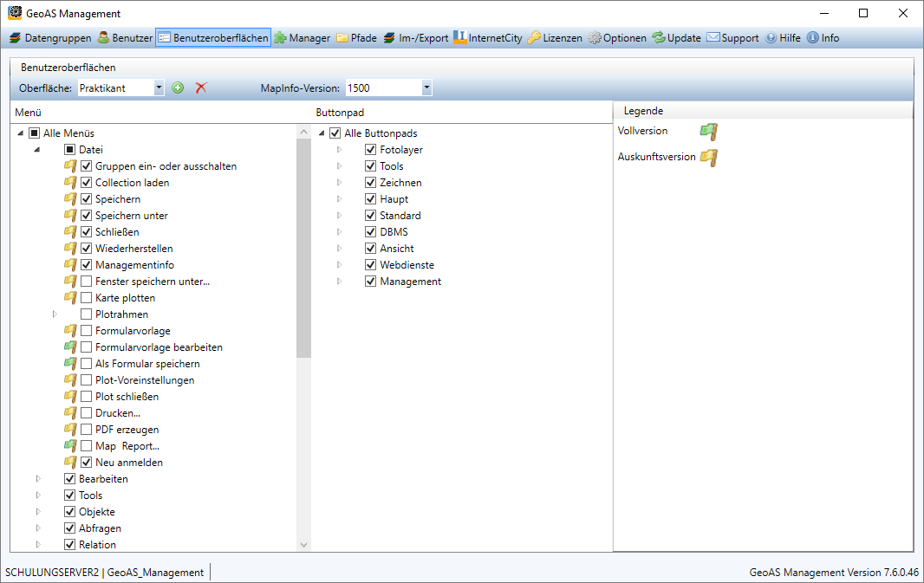Click the red delete Oberfläche icon
Screen dimensions: 924x583
201,87
